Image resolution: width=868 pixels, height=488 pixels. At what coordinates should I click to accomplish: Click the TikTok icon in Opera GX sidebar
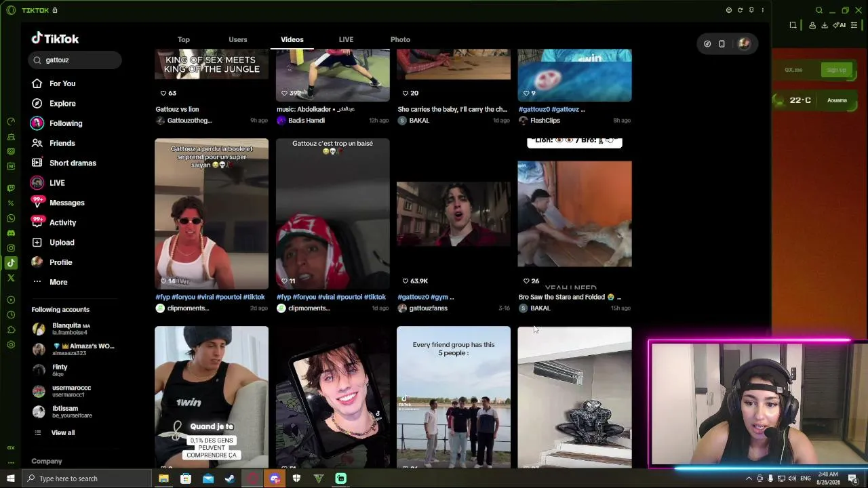pos(11,263)
